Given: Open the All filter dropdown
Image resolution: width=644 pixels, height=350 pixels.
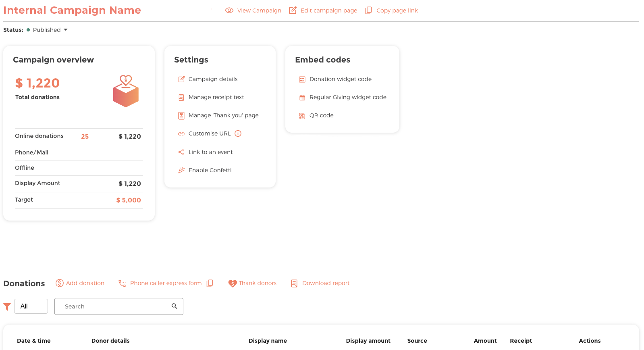Looking at the screenshot, I should (31, 306).
